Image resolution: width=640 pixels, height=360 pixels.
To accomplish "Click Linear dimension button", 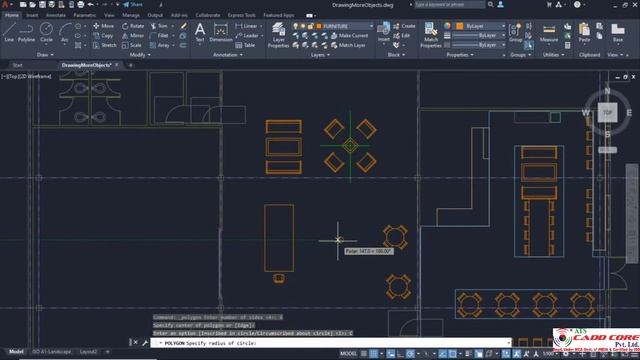I will pos(247,26).
